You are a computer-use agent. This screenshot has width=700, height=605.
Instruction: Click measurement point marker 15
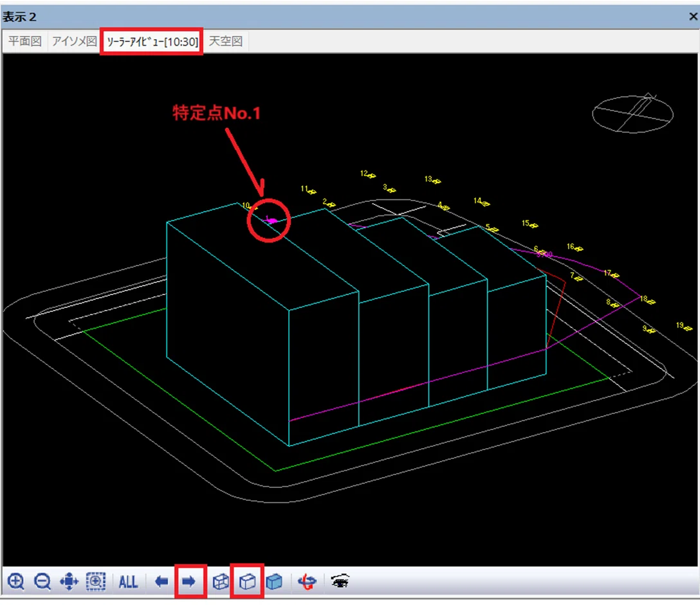530,224
